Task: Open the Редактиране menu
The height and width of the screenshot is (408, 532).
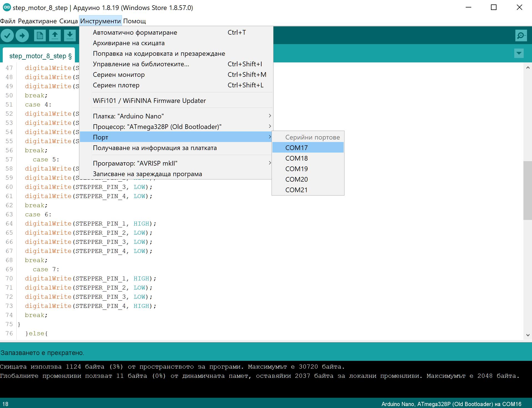Action: pyautogui.click(x=37, y=21)
